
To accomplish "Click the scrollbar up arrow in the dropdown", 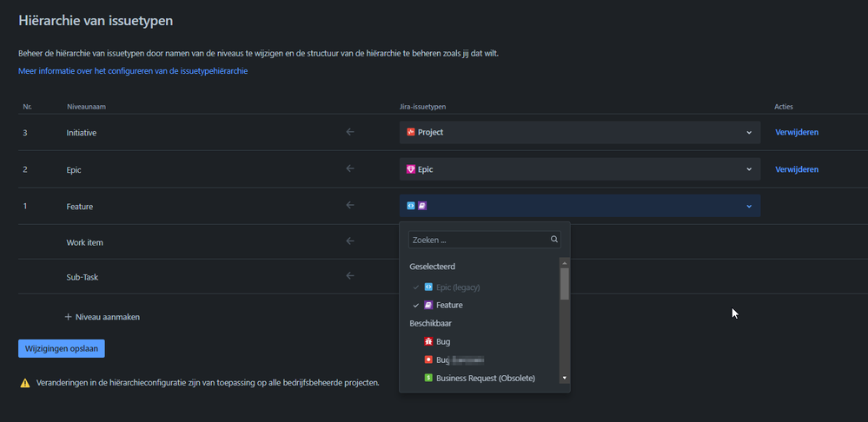I will (565, 261).
